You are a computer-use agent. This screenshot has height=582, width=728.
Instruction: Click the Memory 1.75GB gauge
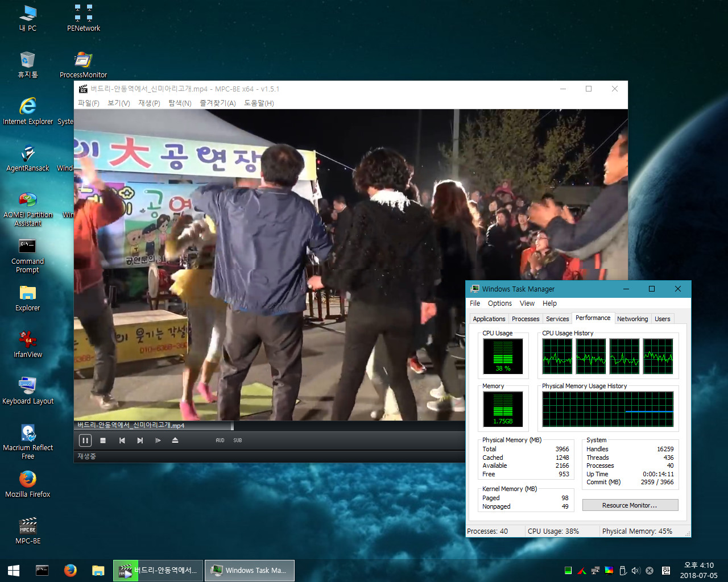point(503,409)
